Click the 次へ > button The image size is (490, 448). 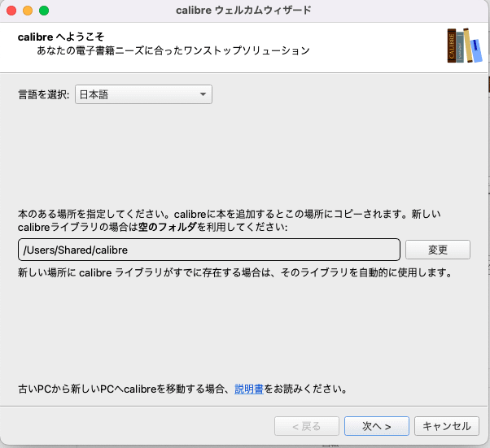[377, 426]
